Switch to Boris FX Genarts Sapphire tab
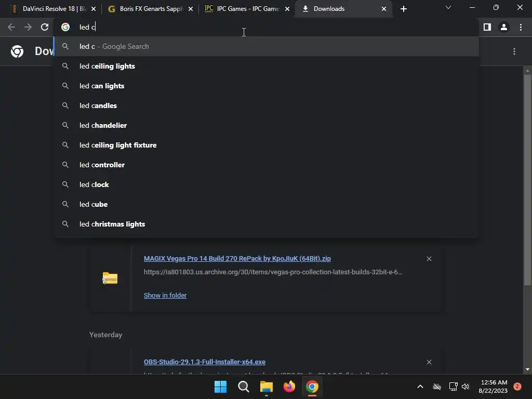 tap(149, 9)
